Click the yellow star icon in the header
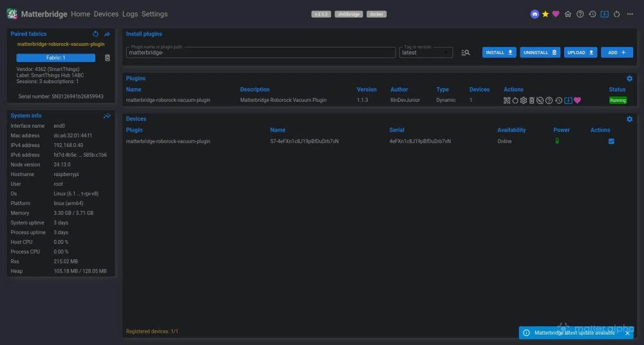This screenshot has height=345, width=644. tap(545, 14)
